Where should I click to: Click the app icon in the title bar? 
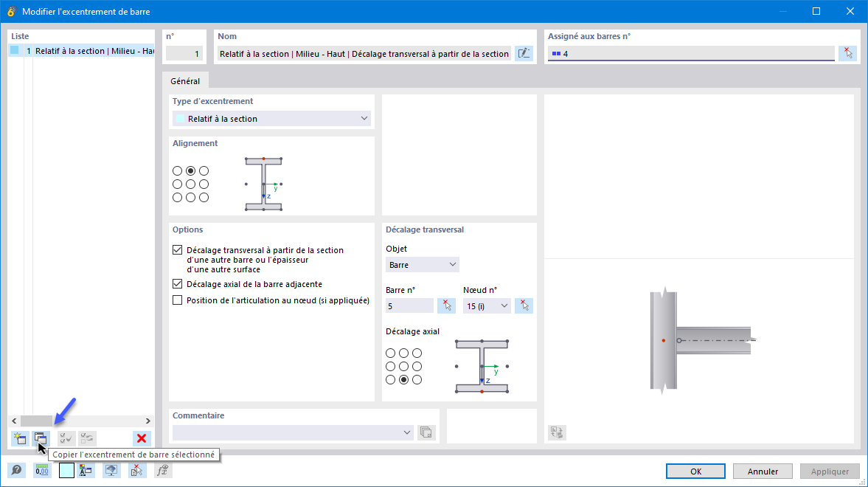coord(11,11)
